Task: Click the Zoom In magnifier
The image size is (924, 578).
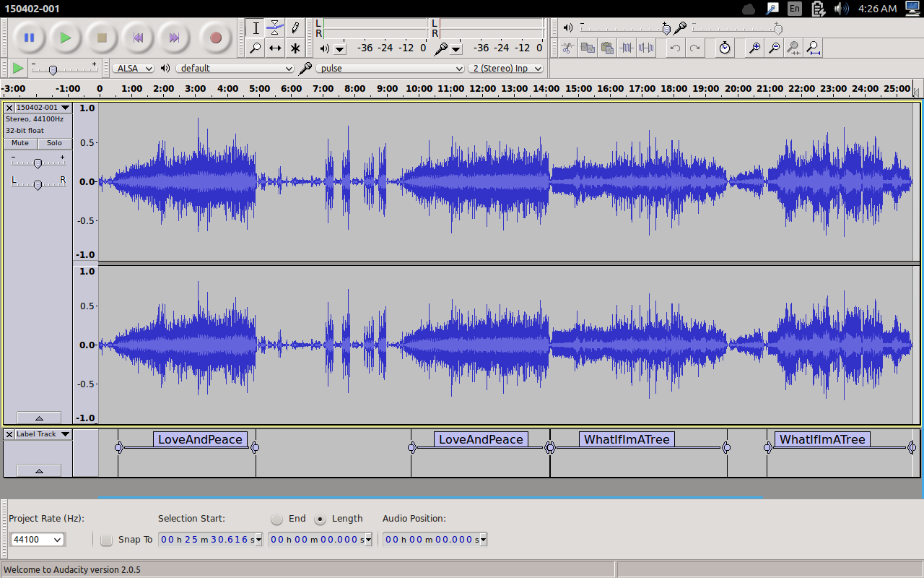Action: (754, 48)
